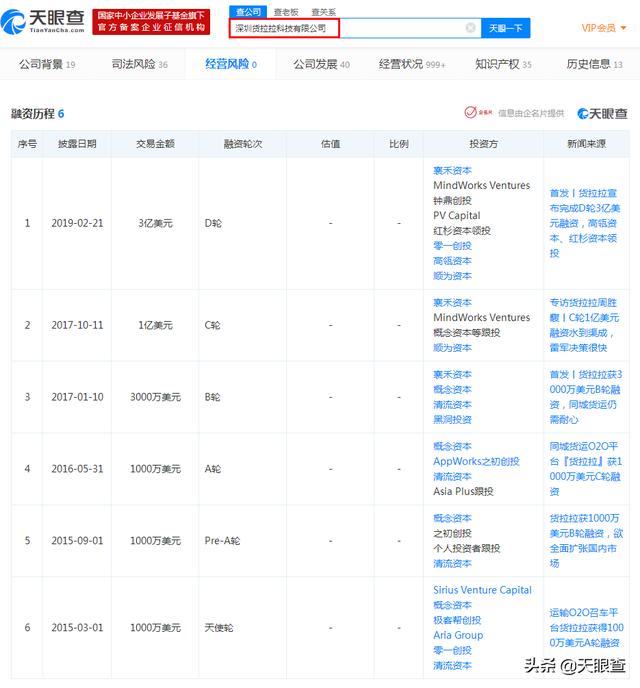Open the 运输O2O召车平台 news link
640x688 pixels.
tap(586, 627)
